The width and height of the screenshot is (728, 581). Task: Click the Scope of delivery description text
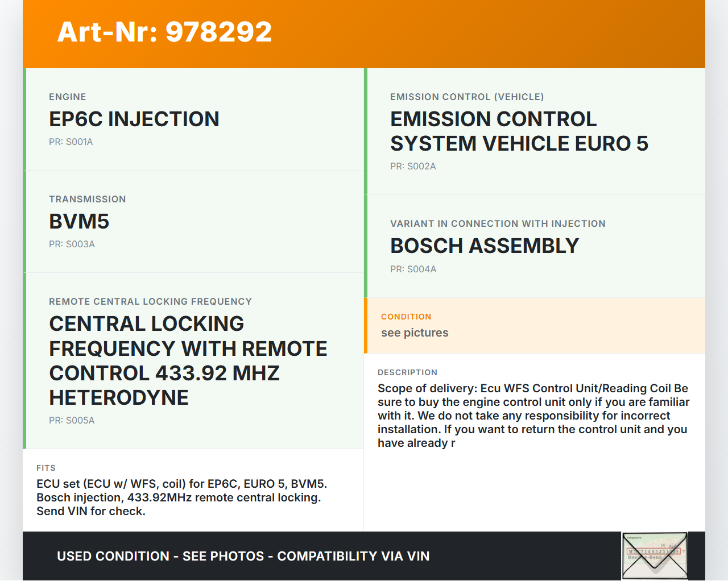click(x=533, y=416)
